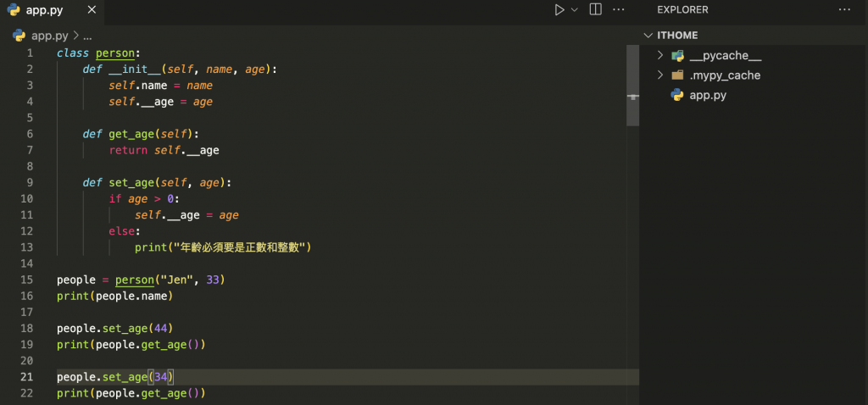Open editor More Actions ellipsis
This screenshot has height=405, width=868.
pyautogui.click(x=618, y=10)
